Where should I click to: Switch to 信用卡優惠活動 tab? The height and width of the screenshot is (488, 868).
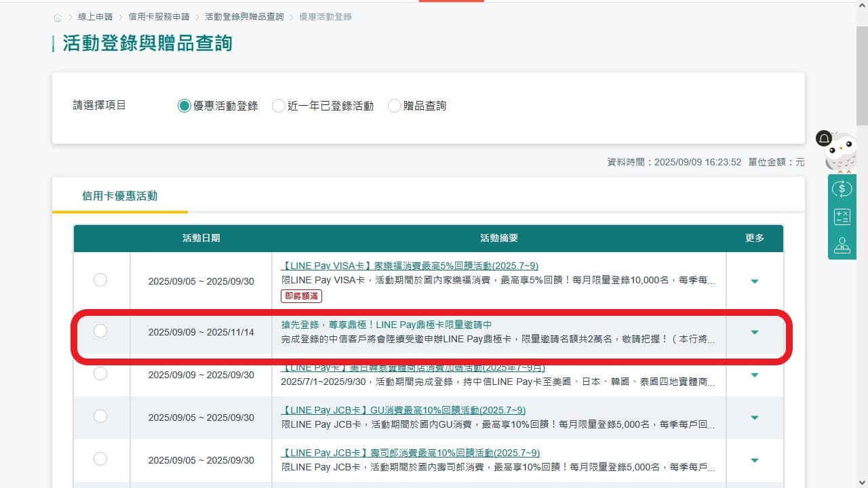[119, 196]
